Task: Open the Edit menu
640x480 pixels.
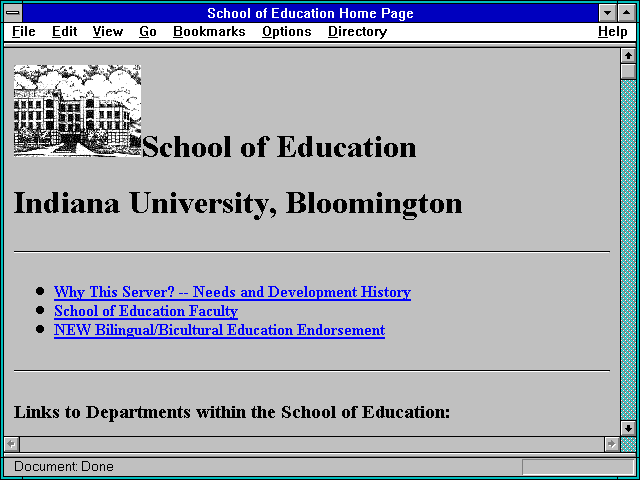Action: [64, 31]
